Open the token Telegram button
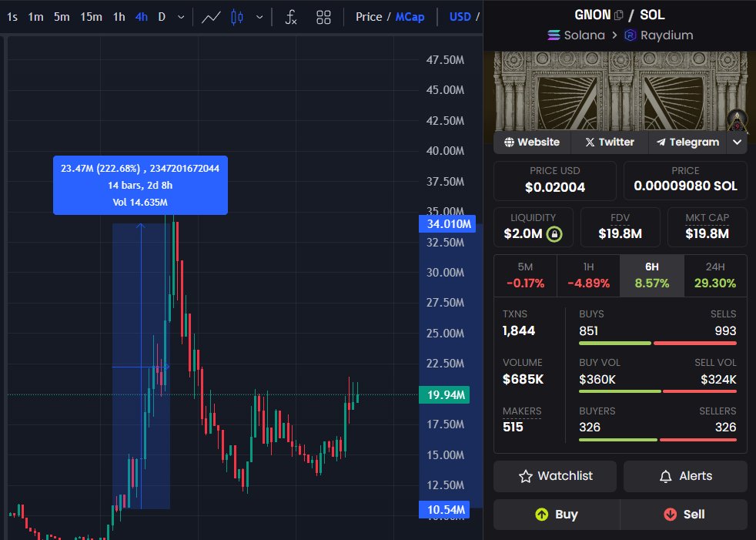 pos(687,143)
